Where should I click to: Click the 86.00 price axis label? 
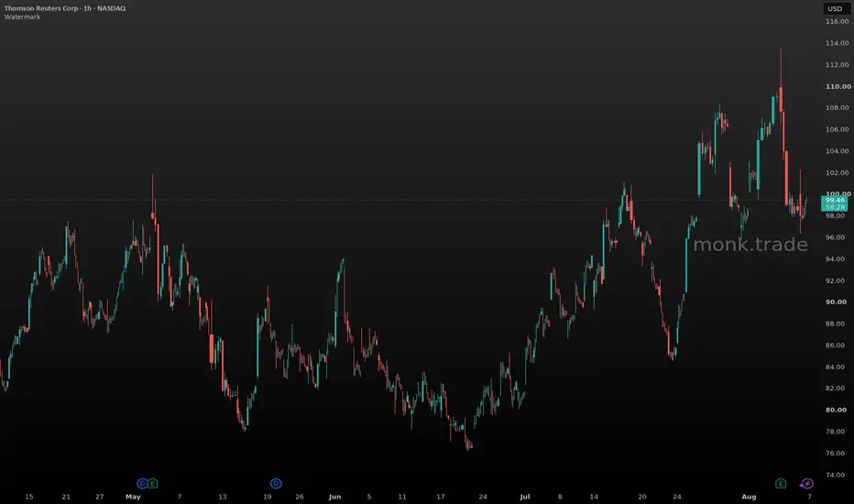tap(835, 345)
